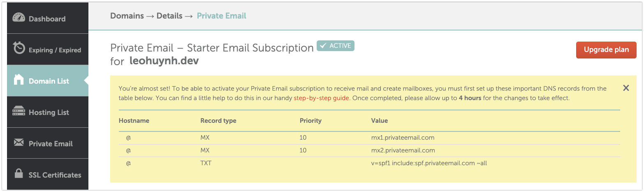Click the Upgrade plan button
This screenshot has height=192, width=644.
pyautogui.click(x=606, y=50)
